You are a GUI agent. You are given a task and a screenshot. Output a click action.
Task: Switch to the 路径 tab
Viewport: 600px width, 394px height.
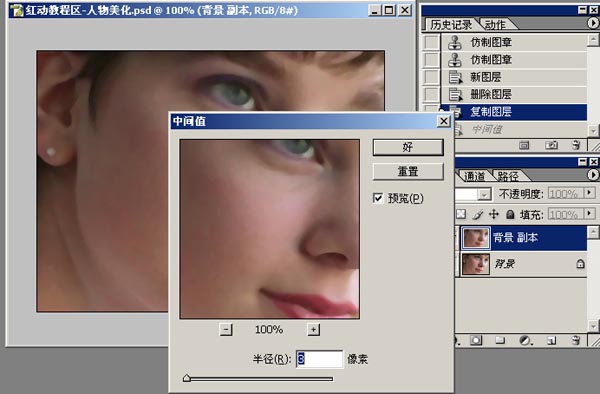tap(508, 176)
